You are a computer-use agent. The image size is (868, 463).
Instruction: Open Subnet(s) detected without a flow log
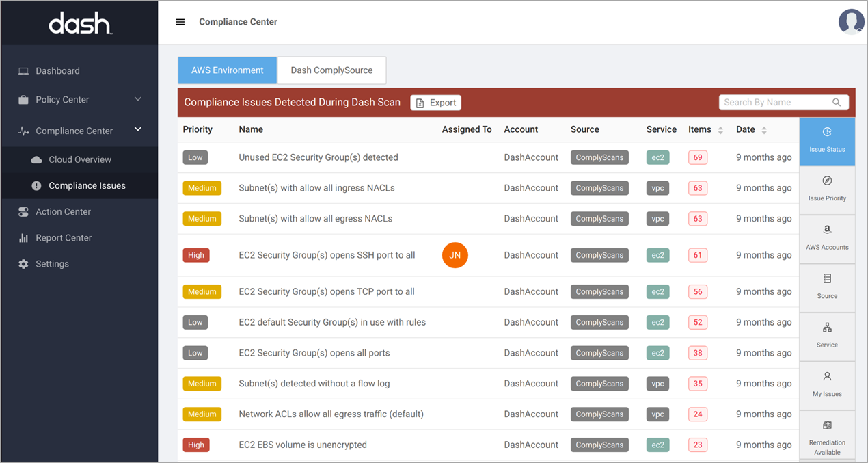(314, 384)
